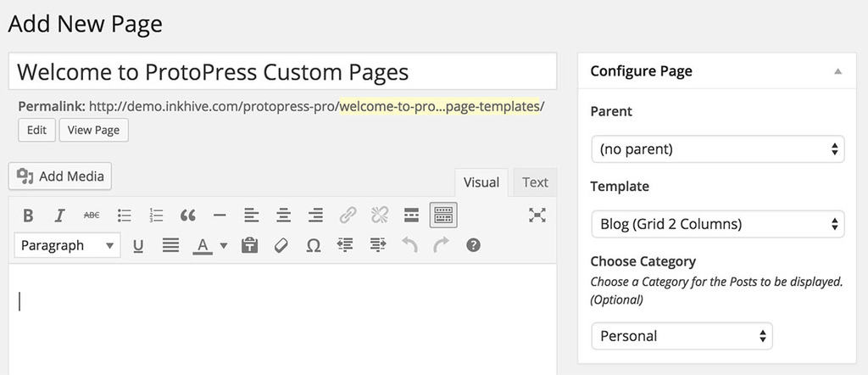868x375 pixels.
Task: Click the Add New Page heading
Action: pyautogui.click(x=86, y=25)
